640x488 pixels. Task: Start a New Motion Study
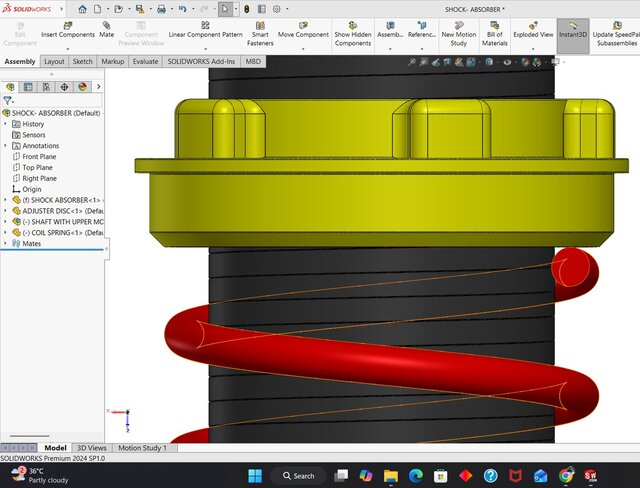click(459, 33)
